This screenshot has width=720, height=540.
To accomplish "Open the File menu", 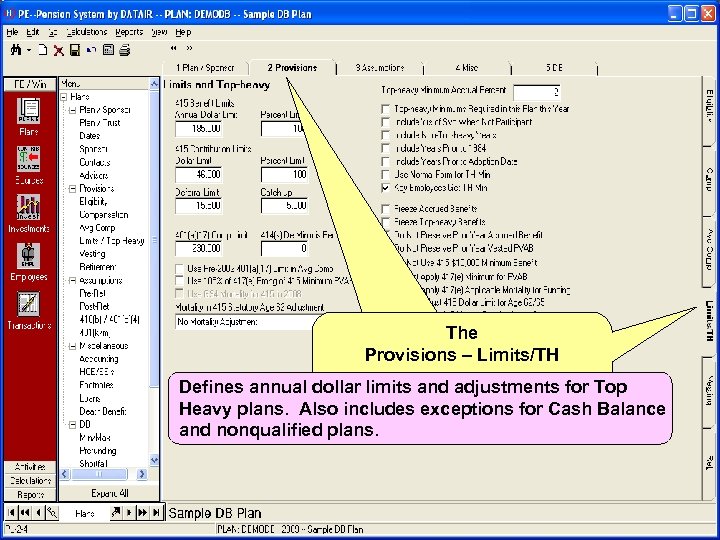I will [12, 32].
